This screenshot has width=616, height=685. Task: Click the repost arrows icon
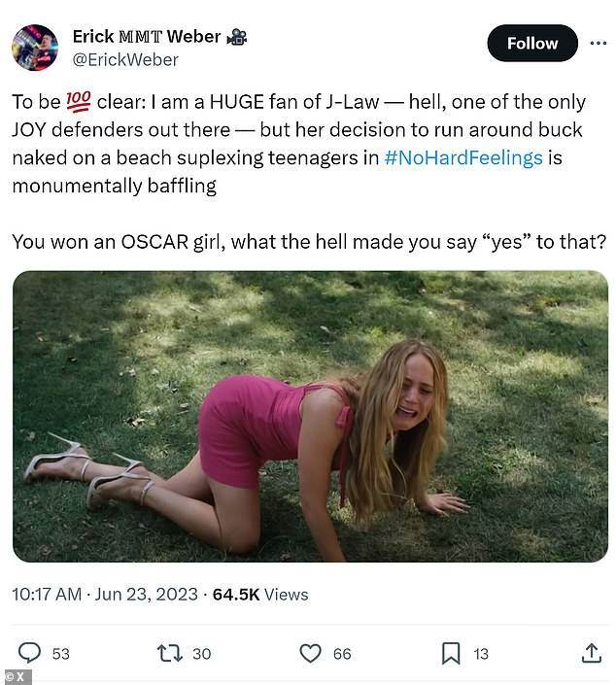[x=171, y=653]
